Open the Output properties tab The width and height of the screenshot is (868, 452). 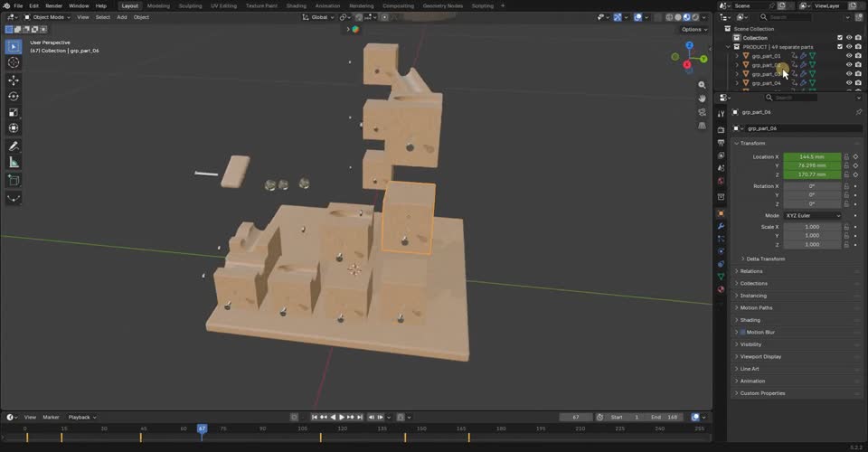[x=721, y=143]
